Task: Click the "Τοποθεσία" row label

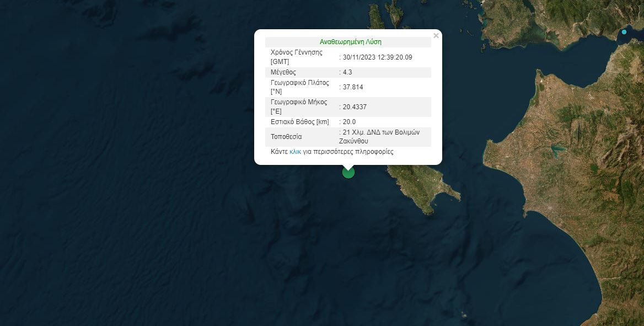Action: tap(286, 137)
